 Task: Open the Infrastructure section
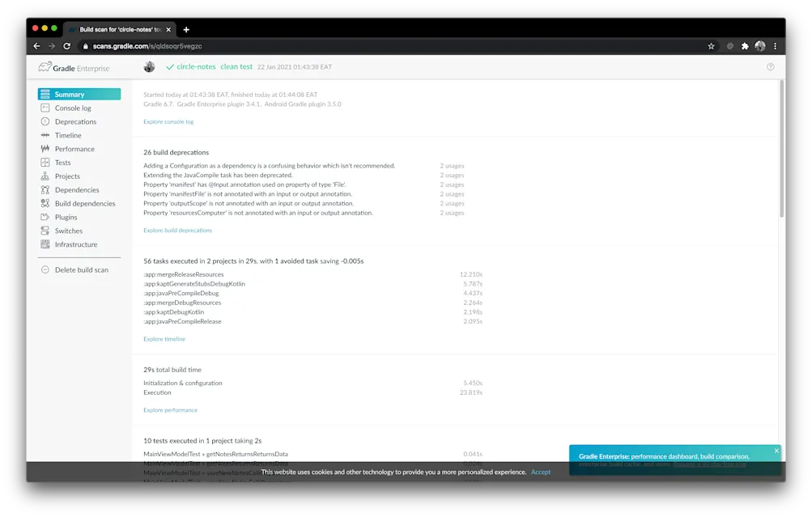tap(76, 244)
